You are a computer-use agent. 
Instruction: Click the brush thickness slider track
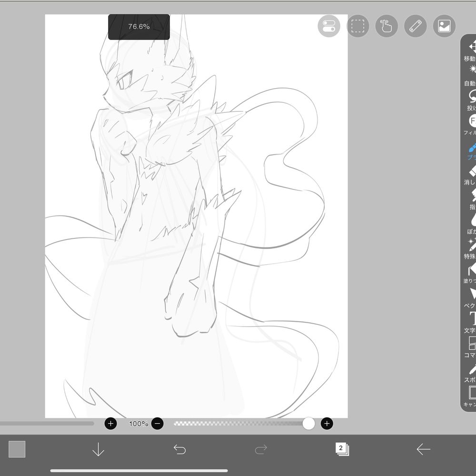[x=47, y=424]
